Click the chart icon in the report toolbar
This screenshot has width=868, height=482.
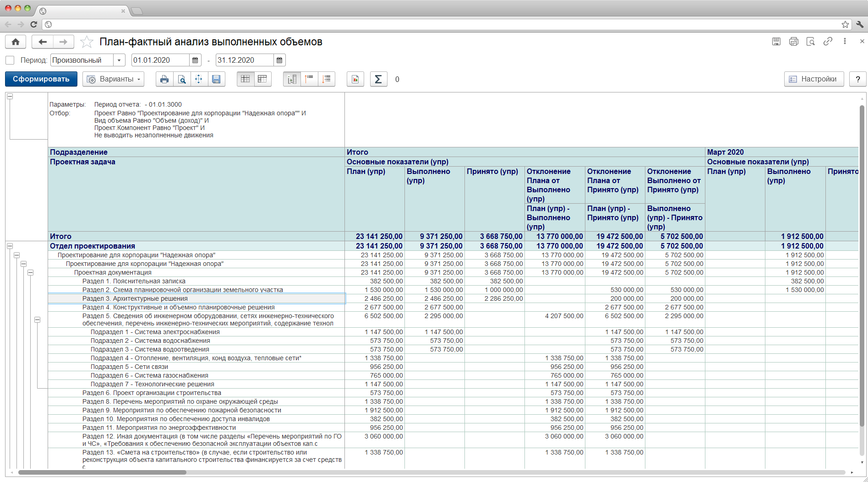[355, 79]
